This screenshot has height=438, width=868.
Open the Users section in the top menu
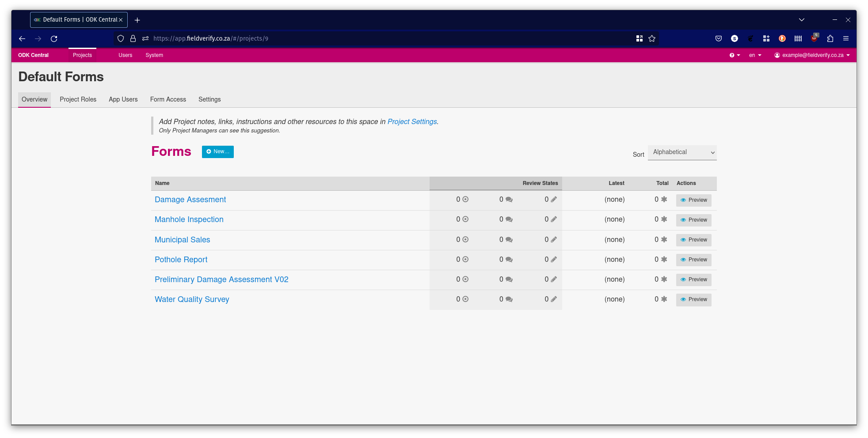pyautogui.click(x=125, y=55)
